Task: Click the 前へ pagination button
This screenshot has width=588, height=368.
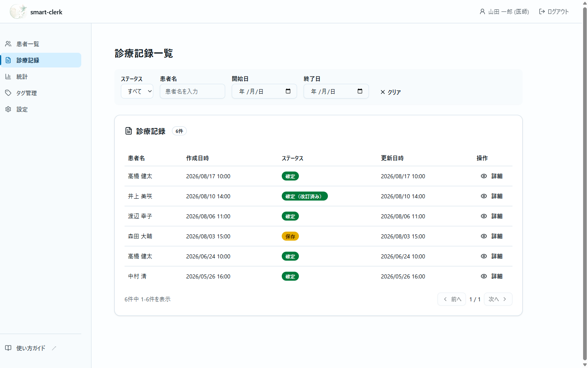Action: (452, 299)
